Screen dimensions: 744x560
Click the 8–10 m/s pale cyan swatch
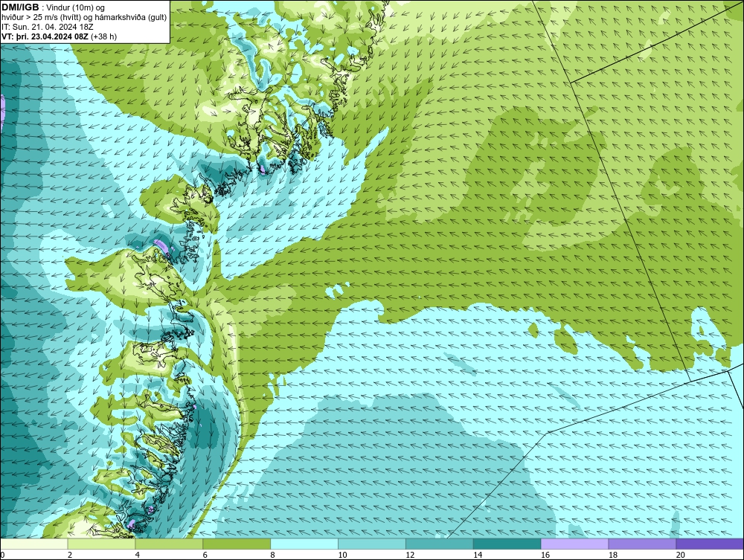(x=304, y=544)
